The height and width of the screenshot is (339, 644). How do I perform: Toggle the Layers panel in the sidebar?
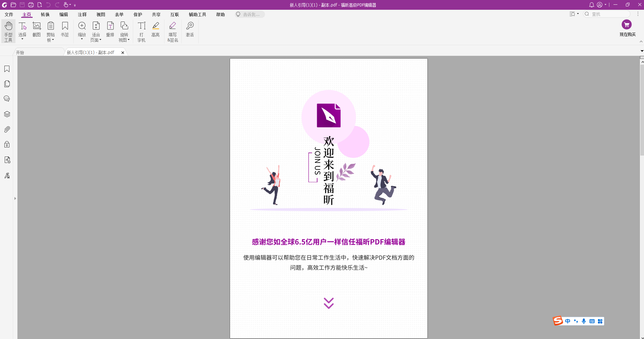point(7,114)
